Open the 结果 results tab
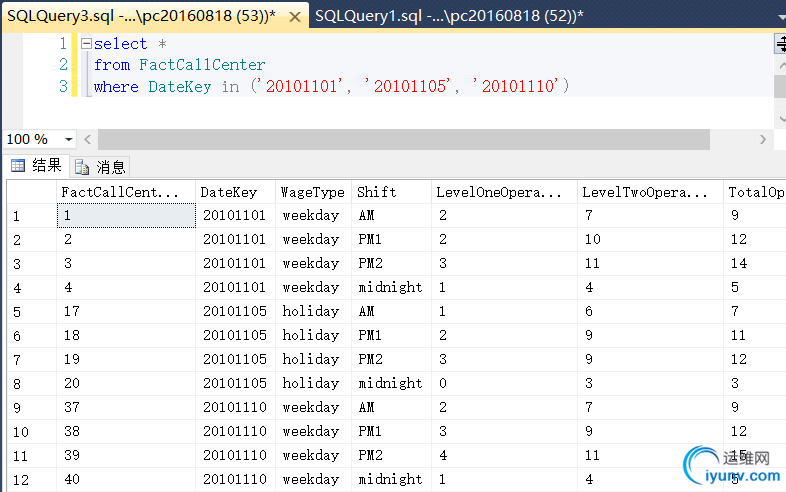Screen dimensions: 786x492 (37, 165)
